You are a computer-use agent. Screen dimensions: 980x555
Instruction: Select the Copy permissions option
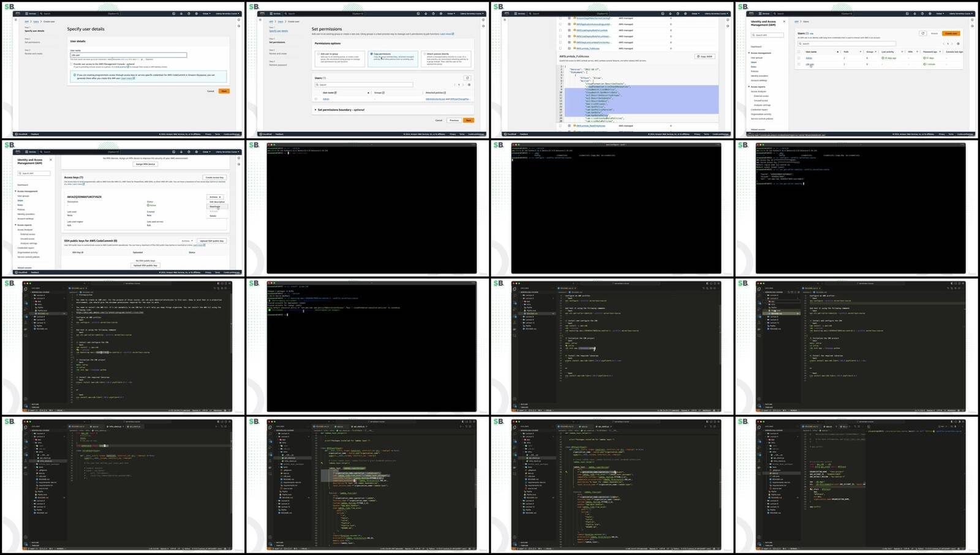click(393, 59)
